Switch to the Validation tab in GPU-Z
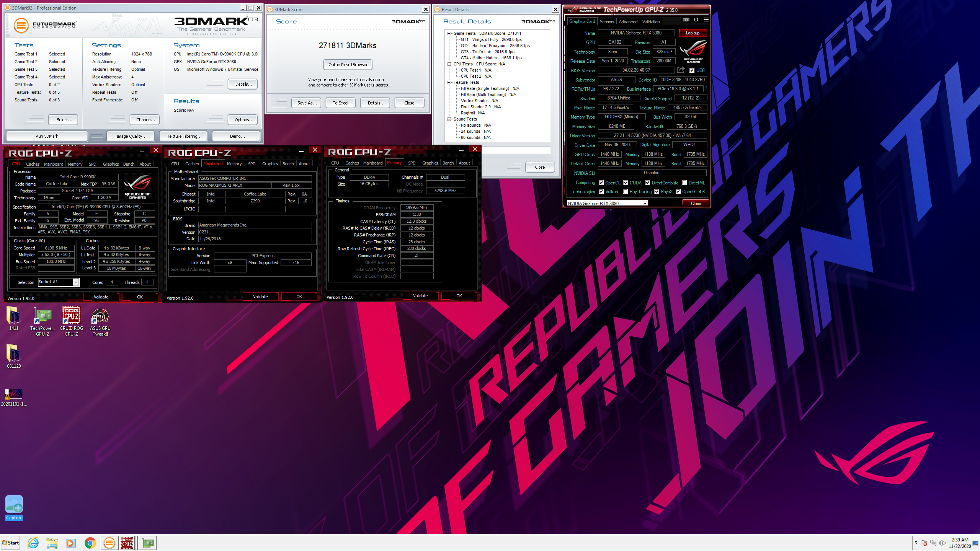The width and height of the screenshot is (980, 551). (x=651, y=22)
